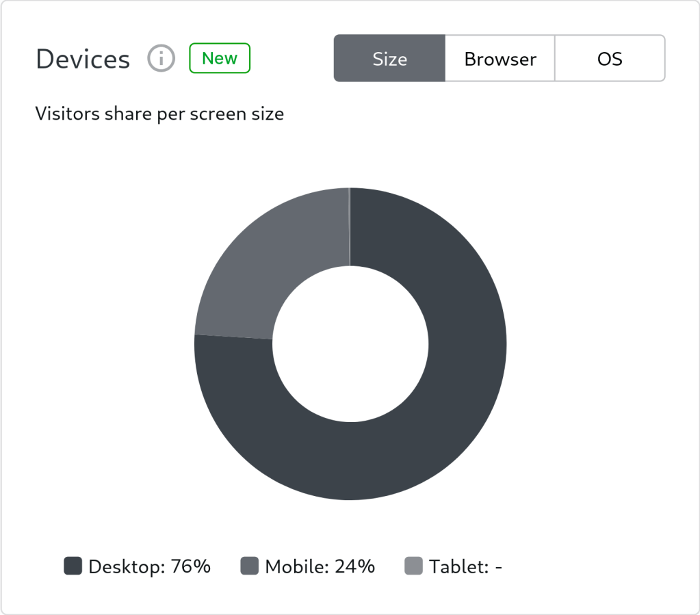Image resolution: width=700 pixels, height=615 pixels.
Task: Click the light gray Tablet legend swatch
Action: (x=414, y=566)
